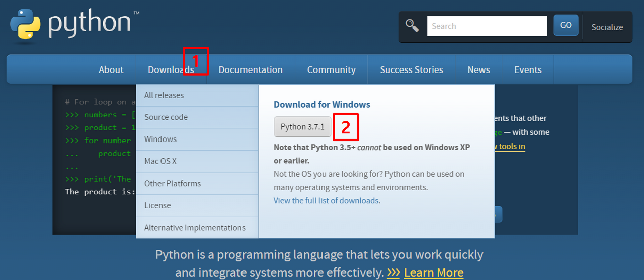Image resolution: width=644 pixels, height=280 pixels.
Task: Open Alternative Implementations submenu entry
Action: click(x=197, y=228)
